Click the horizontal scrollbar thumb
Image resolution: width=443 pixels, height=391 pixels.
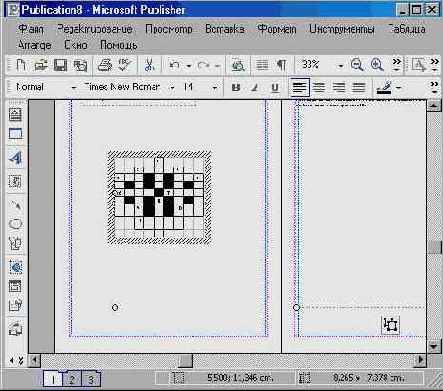point(185,360)
